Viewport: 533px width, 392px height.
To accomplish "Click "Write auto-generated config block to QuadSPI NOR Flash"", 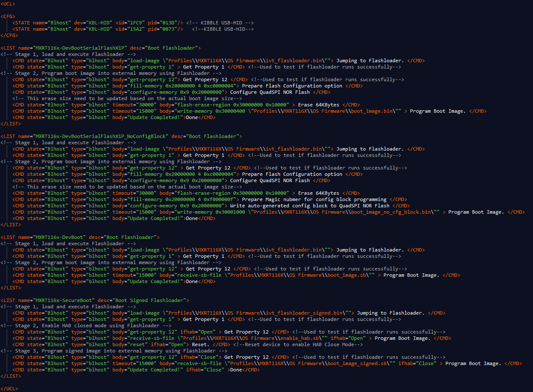I will (x=310, y=206).
